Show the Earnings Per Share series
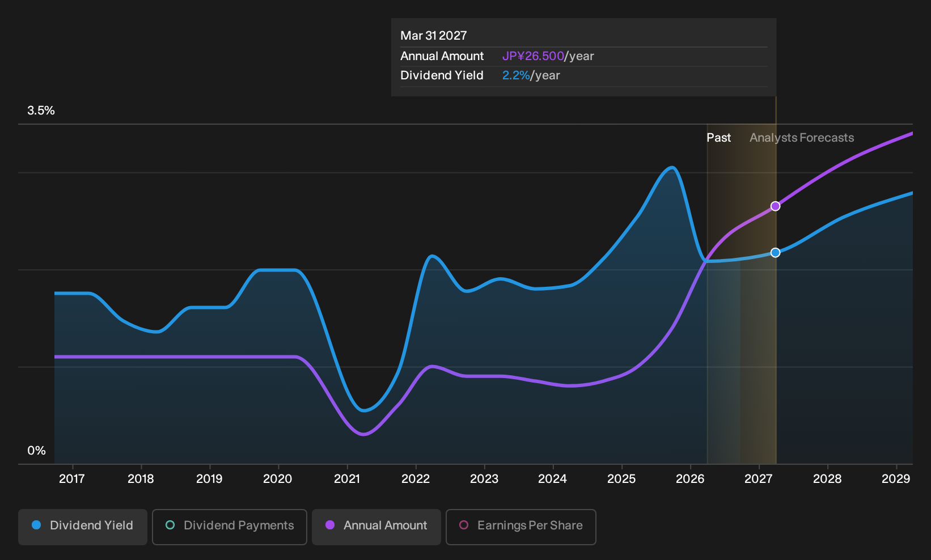 pos(521,527)
